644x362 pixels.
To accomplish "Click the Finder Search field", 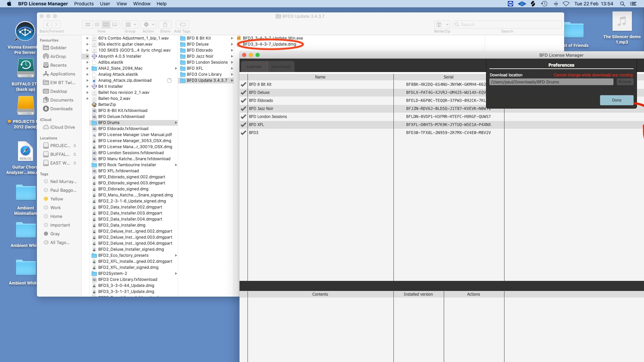I will 507,24.
